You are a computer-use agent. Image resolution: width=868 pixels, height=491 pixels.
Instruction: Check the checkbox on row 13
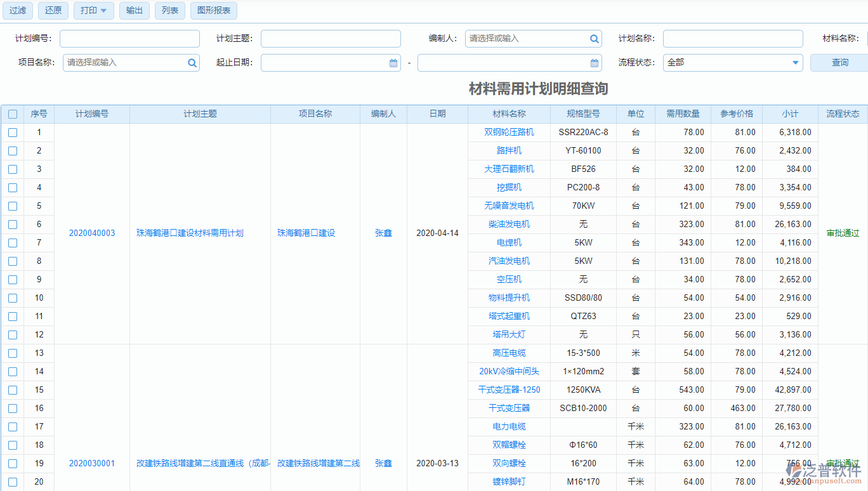click(x=13, y=353)
